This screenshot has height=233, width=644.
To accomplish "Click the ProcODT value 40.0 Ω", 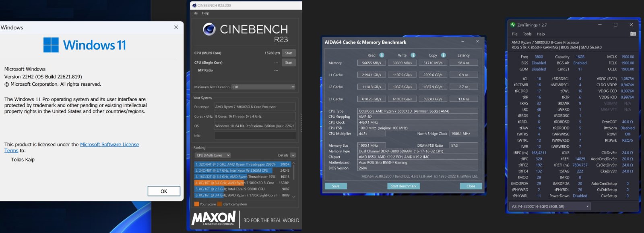I will tap(627, 122).
